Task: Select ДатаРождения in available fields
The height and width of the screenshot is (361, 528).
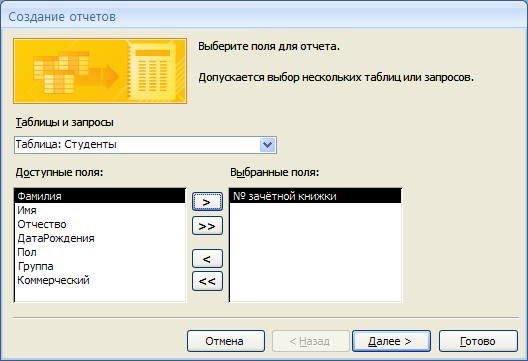Action: tap(100, 238)
